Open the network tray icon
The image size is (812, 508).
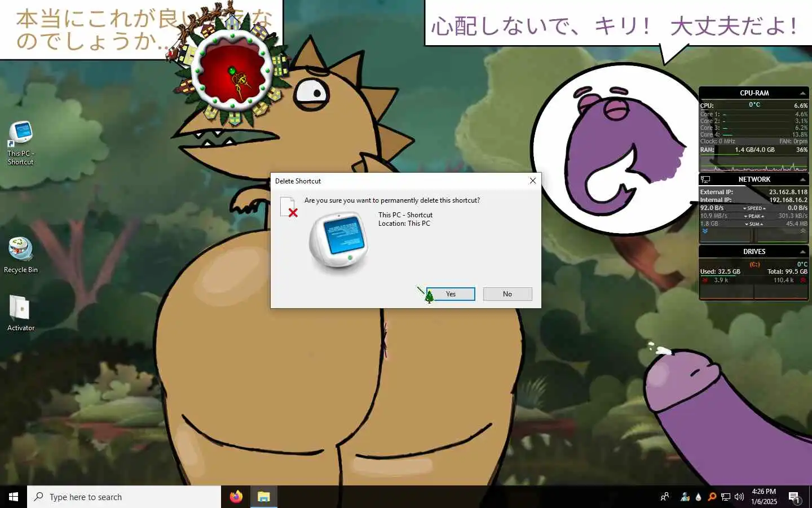point(726,497)
